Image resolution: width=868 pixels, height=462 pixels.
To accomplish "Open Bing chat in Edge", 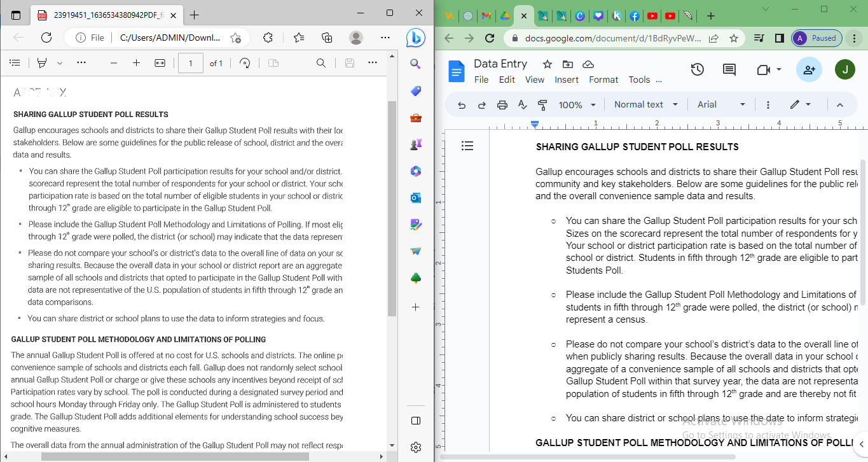I will [416, 38].
